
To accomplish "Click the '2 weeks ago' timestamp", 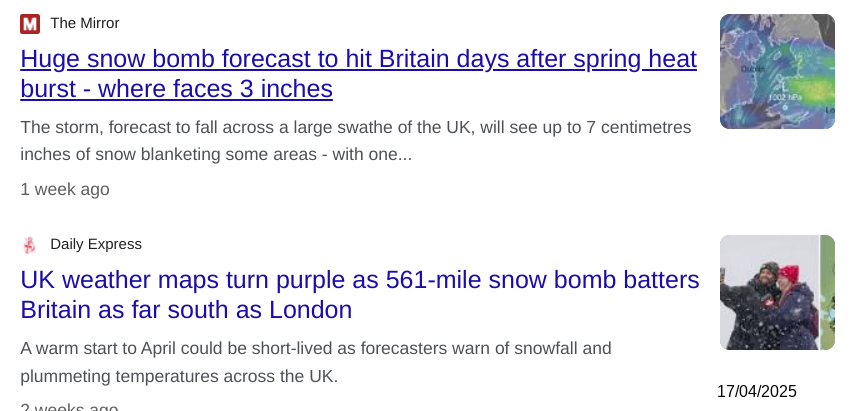I will (x=69, y=407).
